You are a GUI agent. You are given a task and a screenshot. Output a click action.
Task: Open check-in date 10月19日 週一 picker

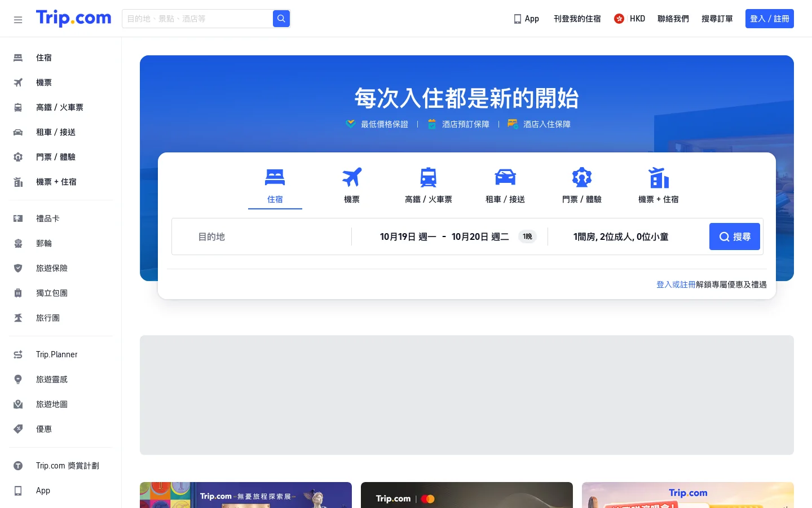[408, 237]
